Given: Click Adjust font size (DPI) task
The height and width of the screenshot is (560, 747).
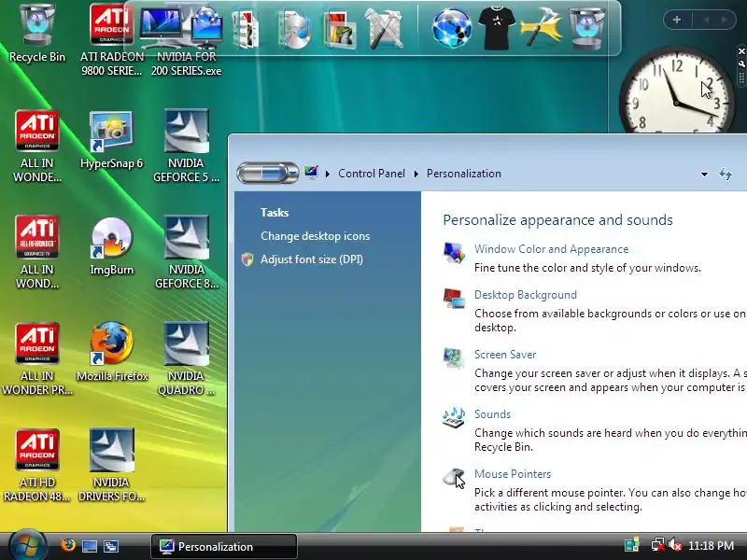Looking at the screenshot, I should 312,259.
